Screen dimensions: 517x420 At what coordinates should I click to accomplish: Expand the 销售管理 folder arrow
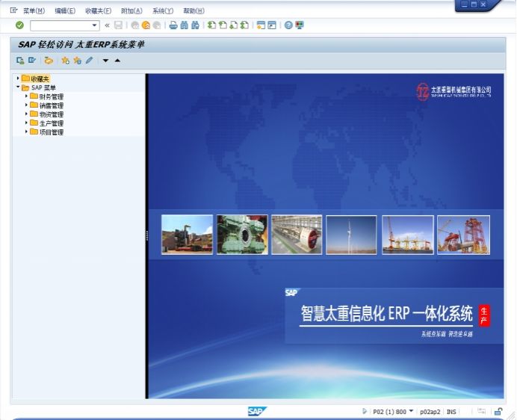pos(26,105)
